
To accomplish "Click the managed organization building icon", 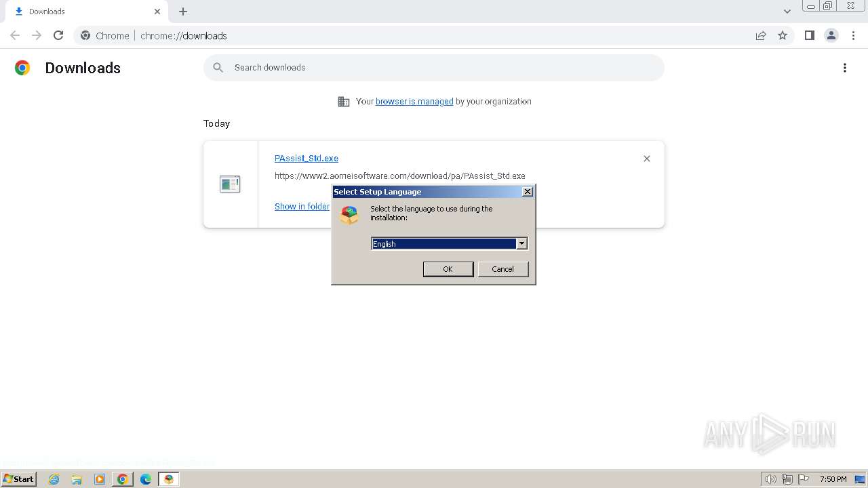I will pyautogui.click(x=344, y=102).
